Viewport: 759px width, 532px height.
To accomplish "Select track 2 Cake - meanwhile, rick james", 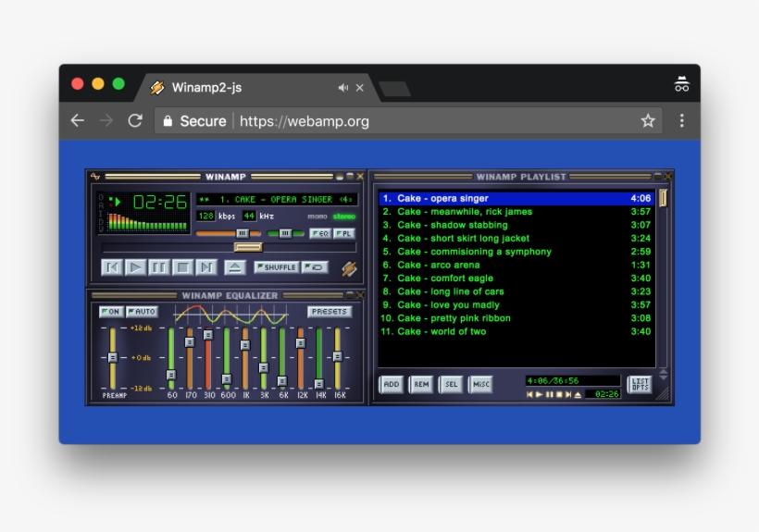I will [x=516, y=212].
